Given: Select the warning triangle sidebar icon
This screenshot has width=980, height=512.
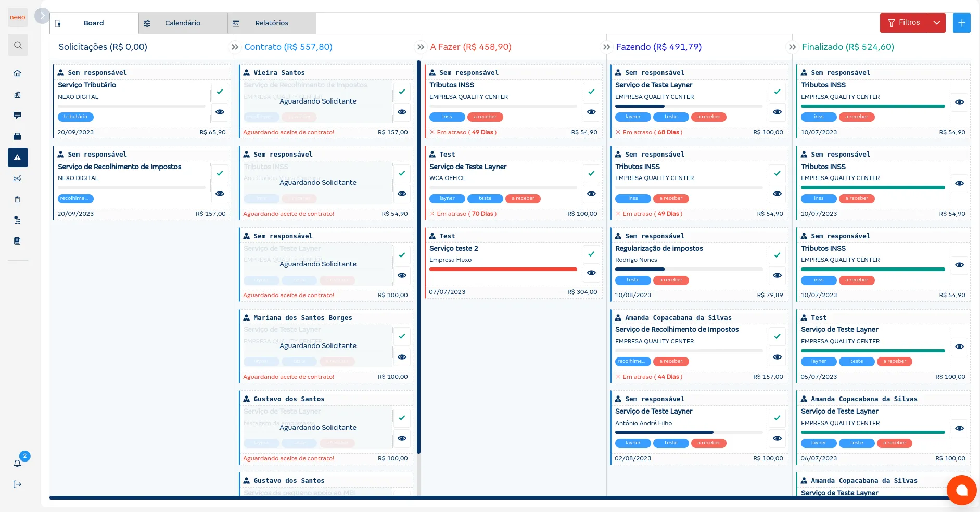Looking at the screenshot, I should (x=18, y=157).
